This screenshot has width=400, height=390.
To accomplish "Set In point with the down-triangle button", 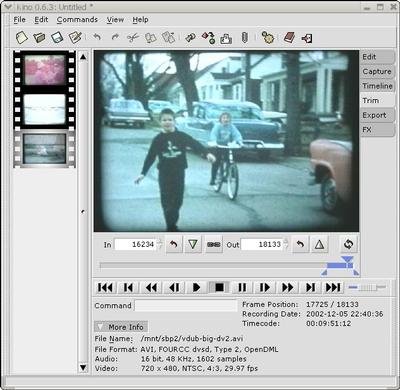I will click(x=193, y=244).
